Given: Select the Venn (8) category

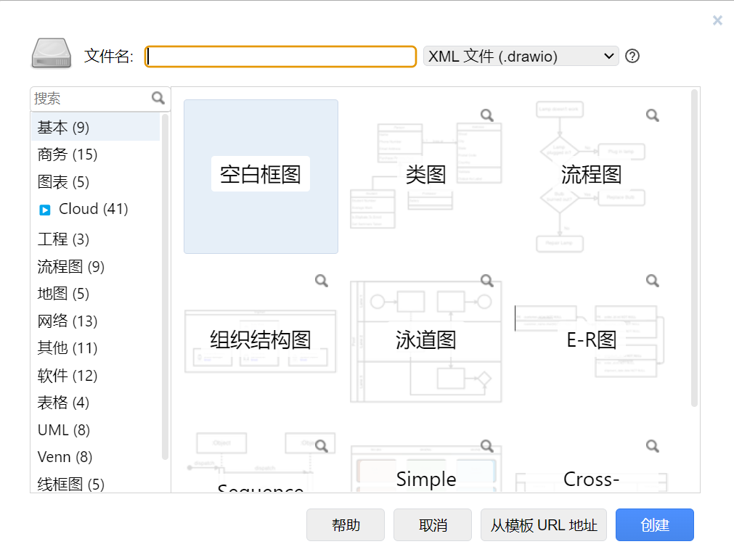Looking at the screenshot, I should click(96, 456).
